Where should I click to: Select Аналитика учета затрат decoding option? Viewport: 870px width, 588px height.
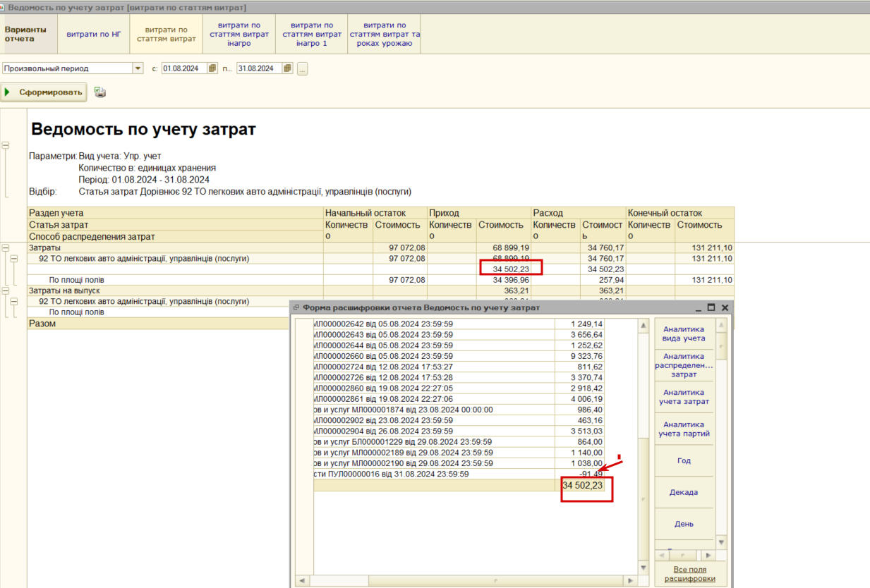tap(684, 397)
